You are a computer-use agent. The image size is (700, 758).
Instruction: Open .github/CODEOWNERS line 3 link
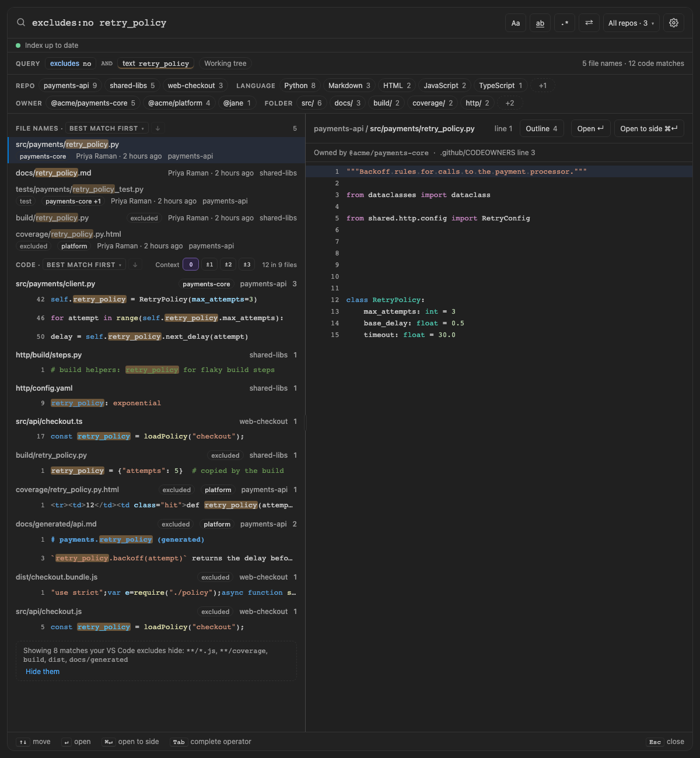click(x=487, y=153)
